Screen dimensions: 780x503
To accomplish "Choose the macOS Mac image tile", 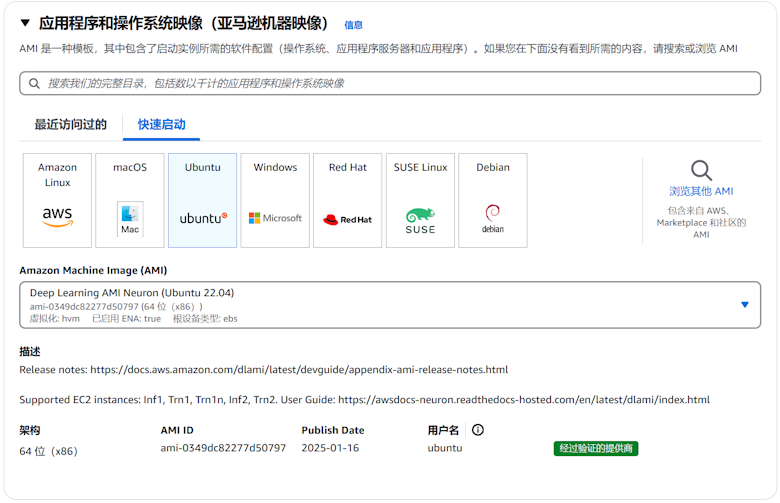I will point(130,200).
